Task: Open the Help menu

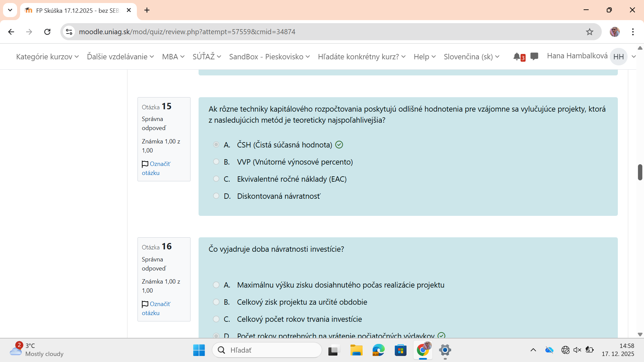Action: 424,57
